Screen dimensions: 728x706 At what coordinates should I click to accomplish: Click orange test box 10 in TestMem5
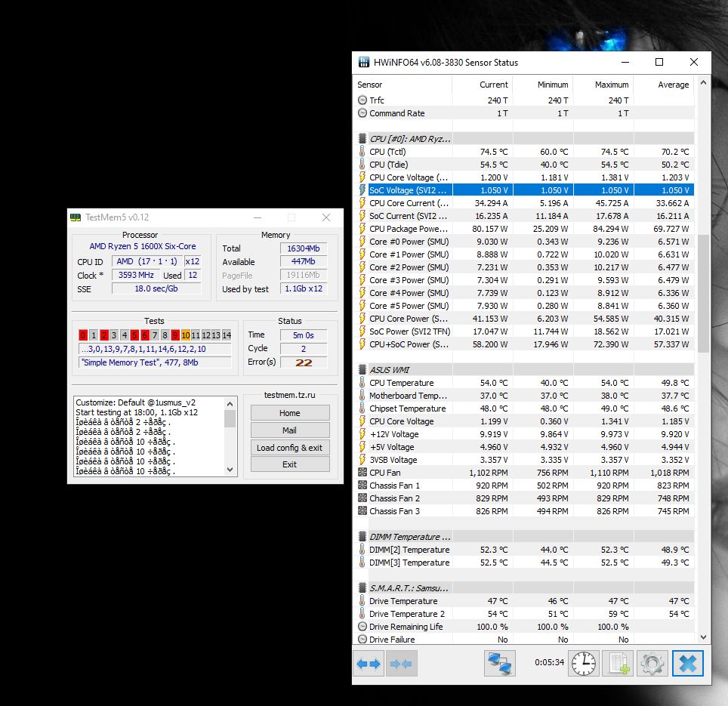point(186,335)
